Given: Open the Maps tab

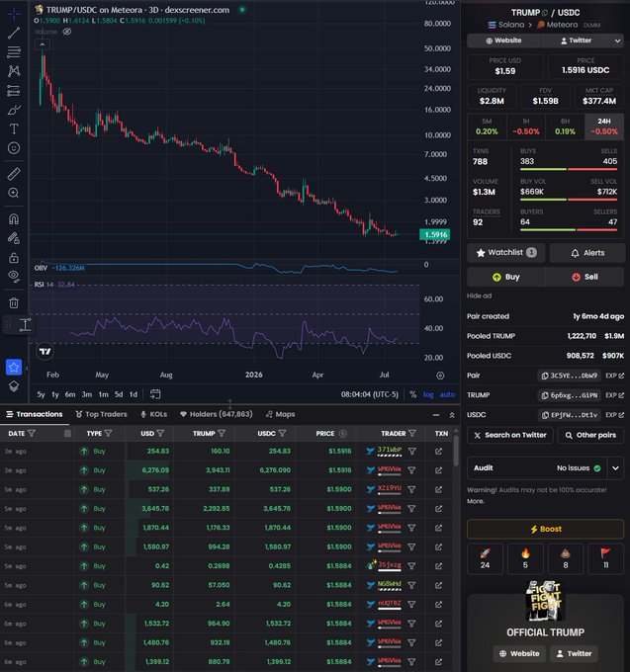Looking at the screenshot, I should [280, 414].
